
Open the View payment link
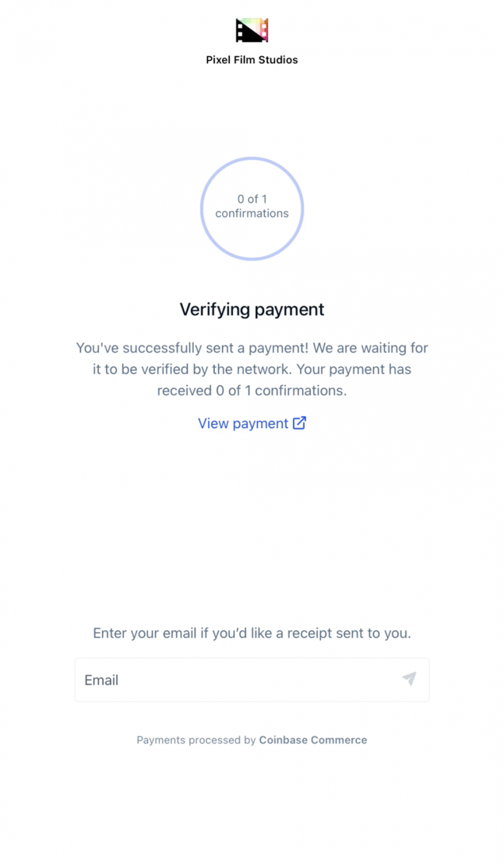252,423
